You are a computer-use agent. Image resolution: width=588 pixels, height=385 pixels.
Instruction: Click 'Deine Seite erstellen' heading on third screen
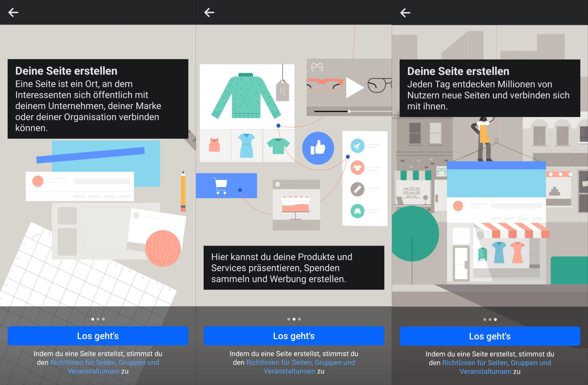458,71
